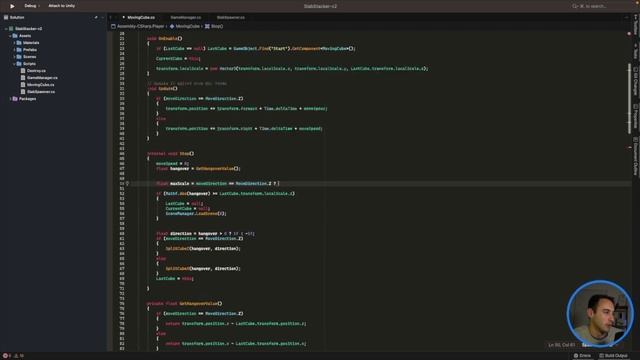Viewport: 640px width, 360px height.
Task: Click the 'LastCube = this' line
Action: pyautogui.click(x=175, y=279)
